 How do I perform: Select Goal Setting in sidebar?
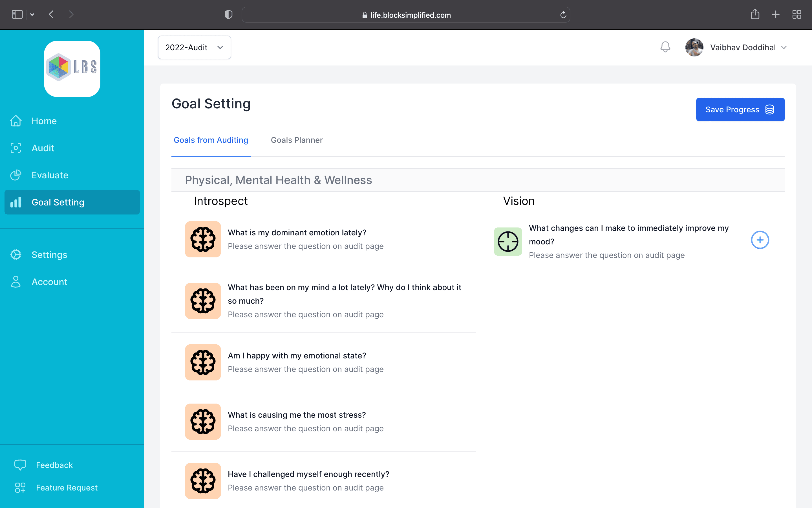(x=72, y=202)
